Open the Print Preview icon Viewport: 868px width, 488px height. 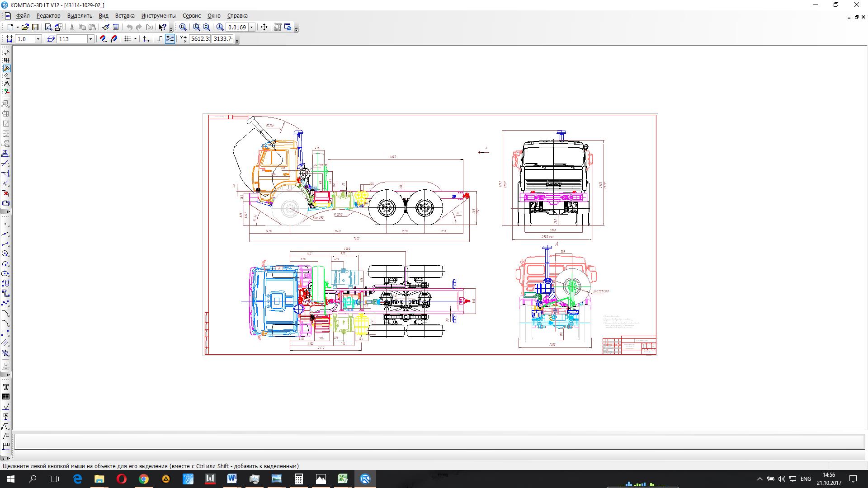48,27
